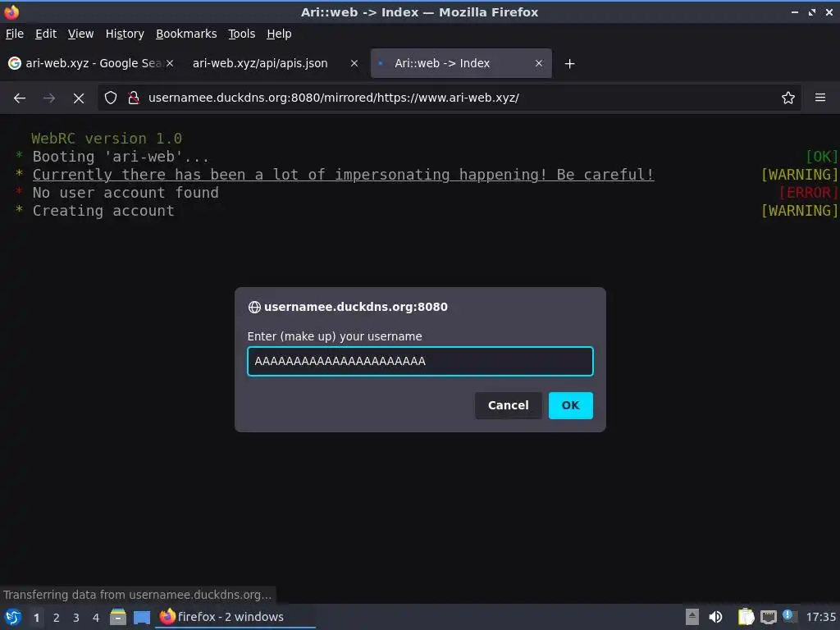Open the network monitor tray icon
The height and width of the screenshot is (630, 840).
769,618
